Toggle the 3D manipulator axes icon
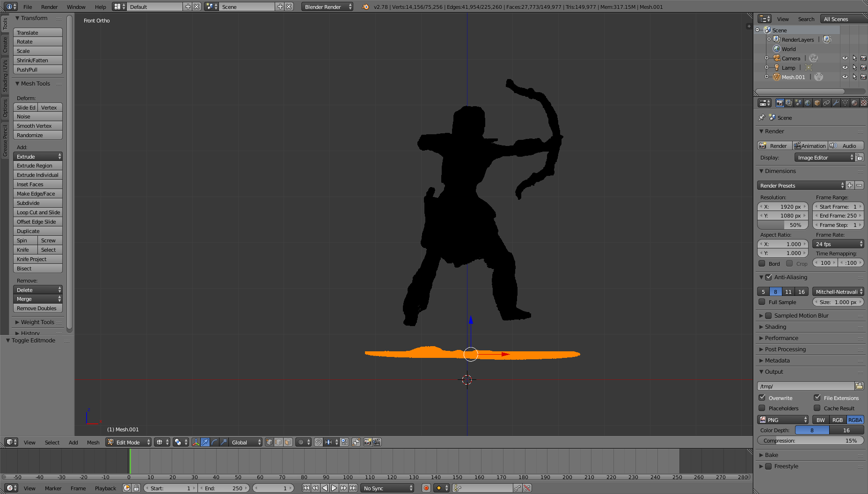The height and width of the screenshot is (494, 868). pos(196,442)
